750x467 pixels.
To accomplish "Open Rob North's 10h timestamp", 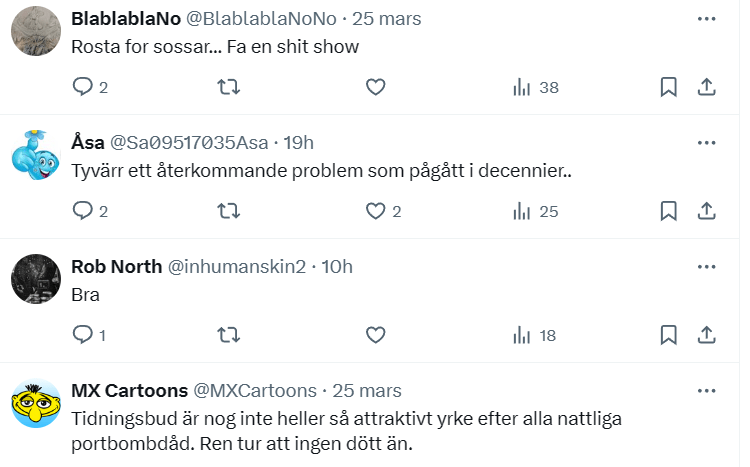I will coord(337,267).
